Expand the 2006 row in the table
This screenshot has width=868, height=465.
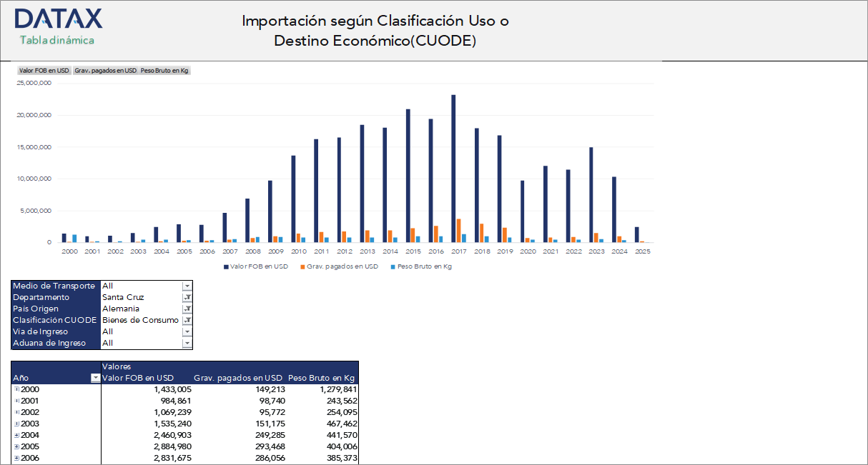(x=16, y=457)
